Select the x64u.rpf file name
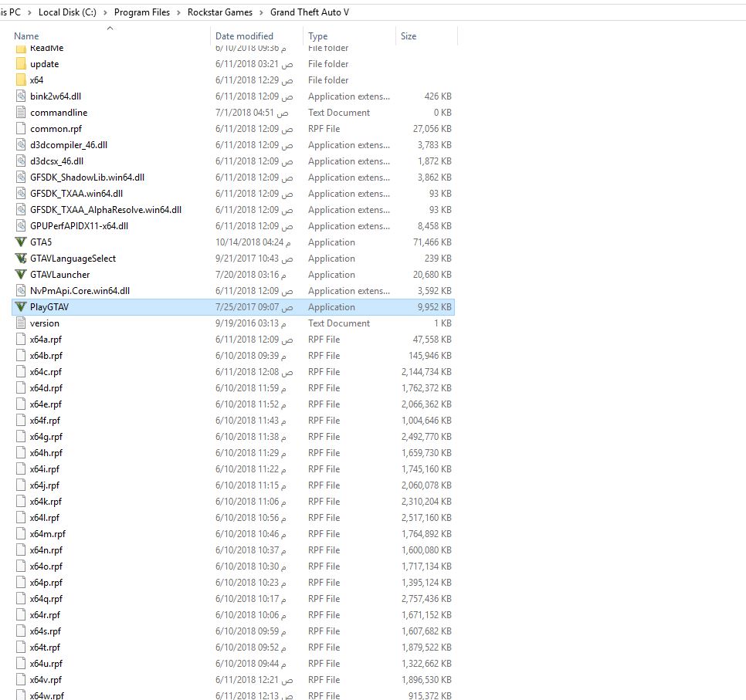 (x=46, y=664)
